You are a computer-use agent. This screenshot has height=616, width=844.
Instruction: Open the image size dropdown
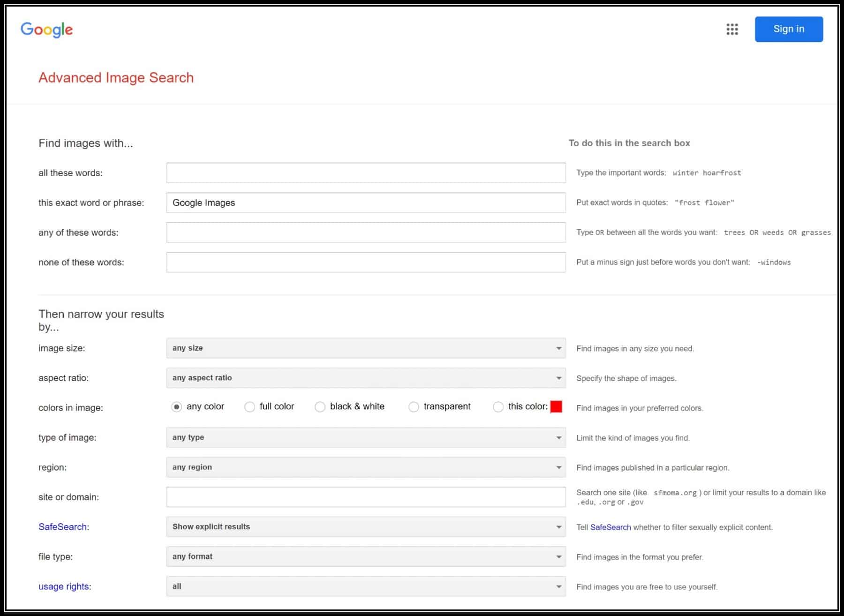click(x=366, y=348)
